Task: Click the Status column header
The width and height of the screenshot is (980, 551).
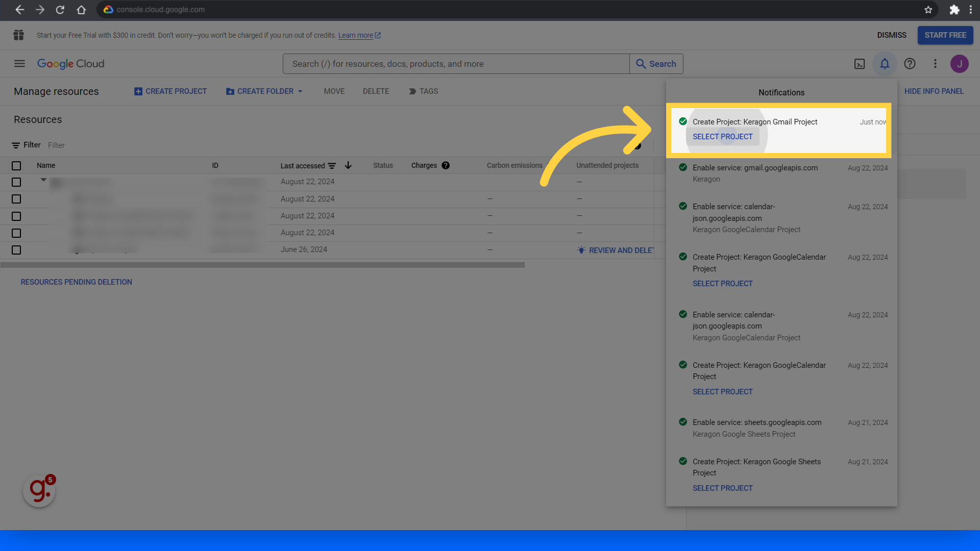Action: click(x=383, y=165)
